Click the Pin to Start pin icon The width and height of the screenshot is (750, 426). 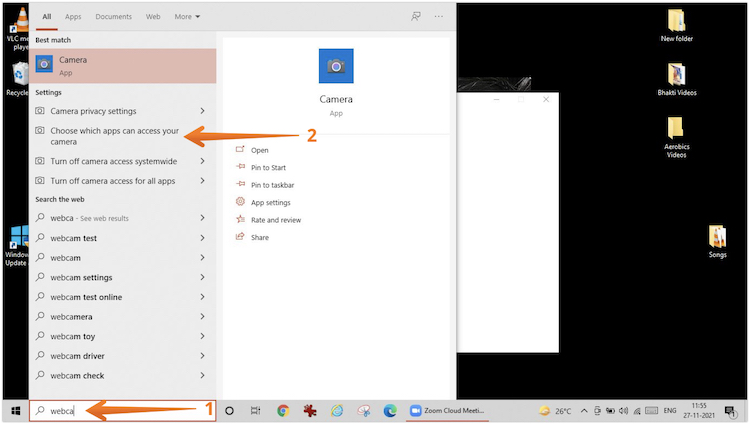(x=240, y=167)
